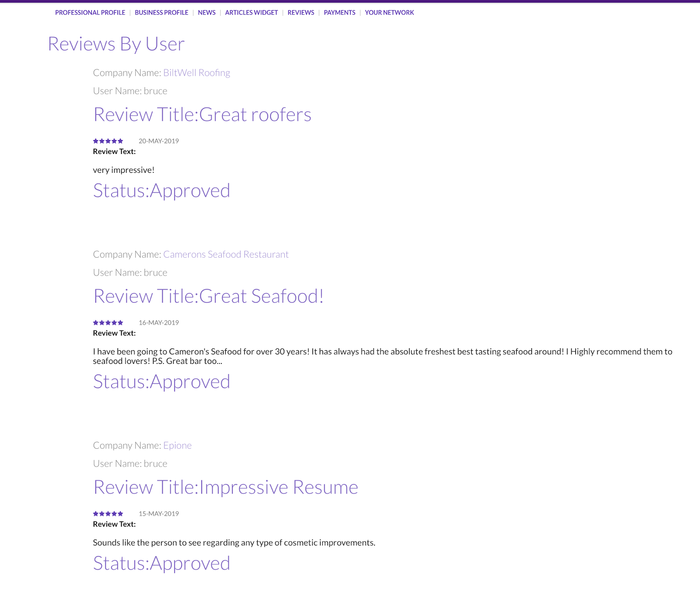This screenshot has width=700, height=594.
Task: Click 'User Name: bruce' under Epione
Action: coord(130,464)
